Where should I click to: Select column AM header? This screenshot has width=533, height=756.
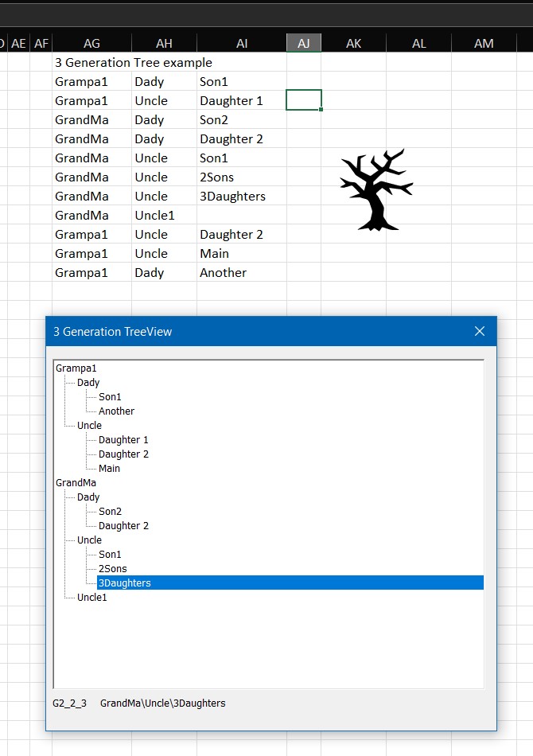click(484, 44)
